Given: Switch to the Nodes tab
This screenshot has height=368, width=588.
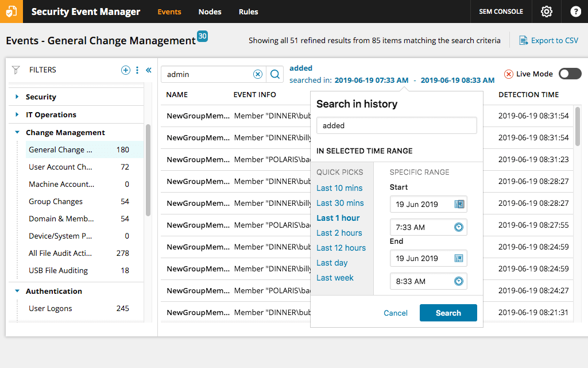Looking at the screenshot, I should pyautogui.click(x=210, y=11).
